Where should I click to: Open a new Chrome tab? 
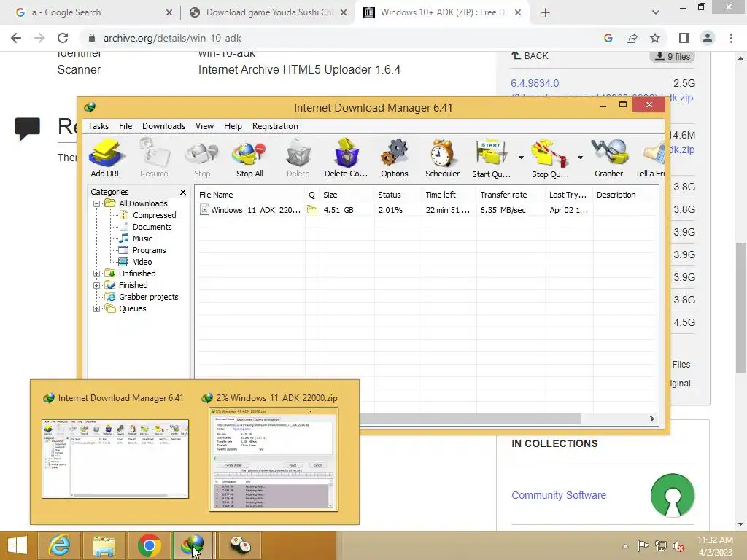(x=546, y=12)
